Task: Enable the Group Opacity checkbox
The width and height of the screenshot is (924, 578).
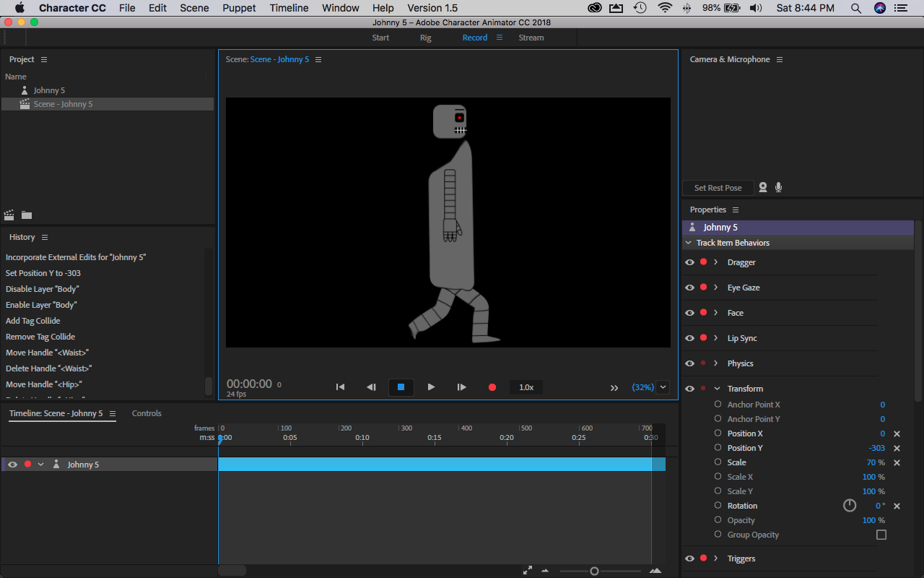Action: click(x=881, y=535)
